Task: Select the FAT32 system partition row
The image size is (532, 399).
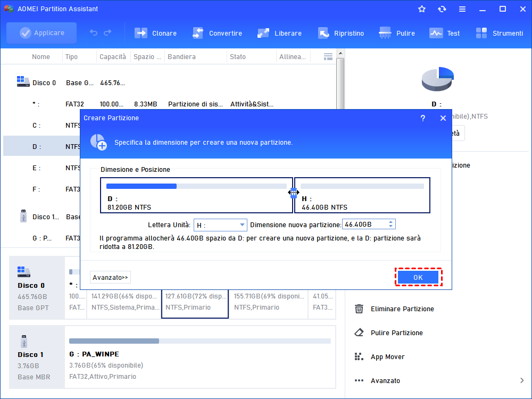Action: [x=169, y=104]
